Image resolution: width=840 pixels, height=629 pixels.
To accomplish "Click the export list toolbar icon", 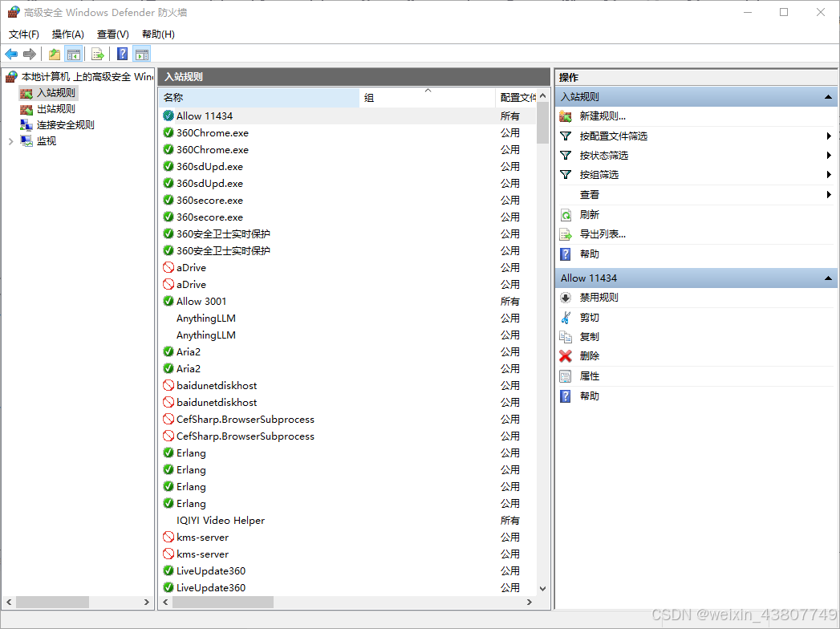I will pyautogui.click(x=98, y=54).
